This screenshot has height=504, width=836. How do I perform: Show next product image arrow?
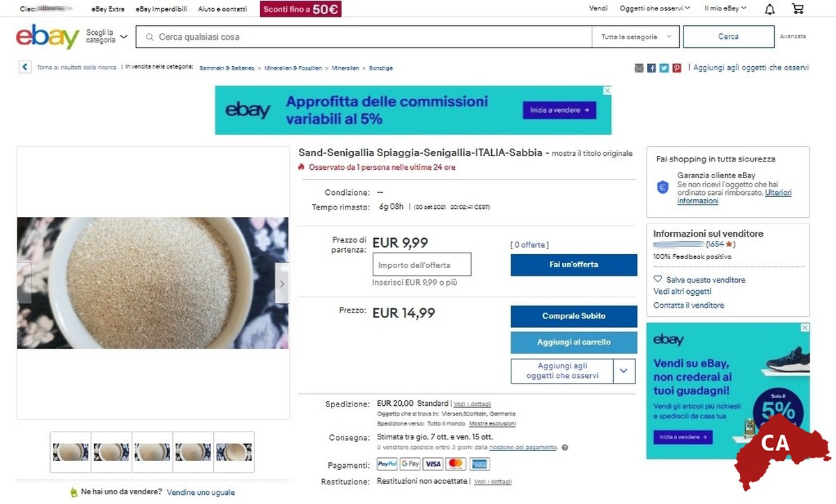(282, 283)
